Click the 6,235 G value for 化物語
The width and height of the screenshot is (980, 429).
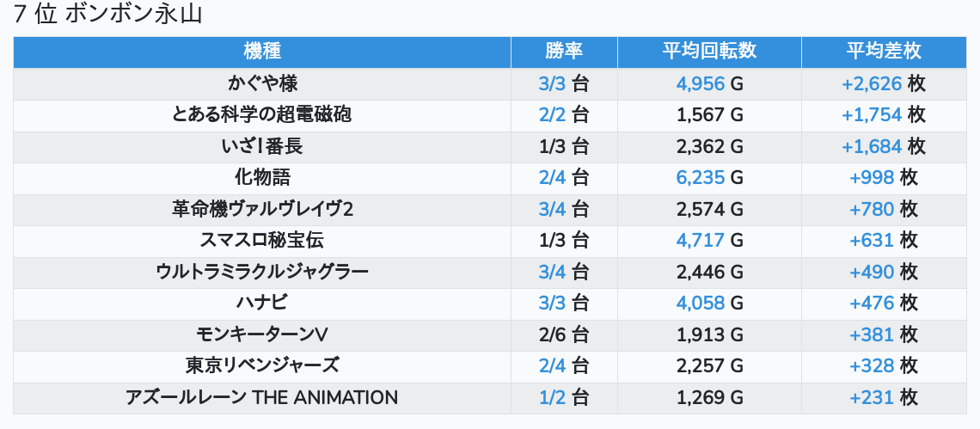pyautogui.click(x=709, y=177)
